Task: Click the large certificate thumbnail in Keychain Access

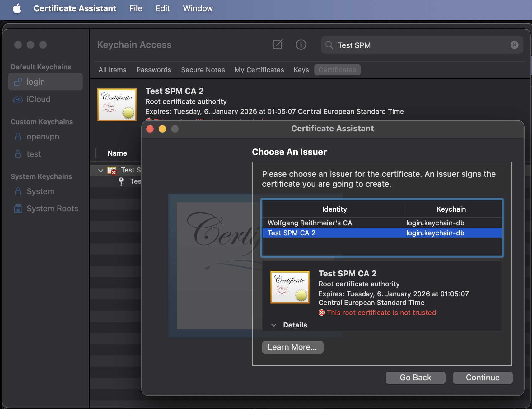Action: [117, 105]
